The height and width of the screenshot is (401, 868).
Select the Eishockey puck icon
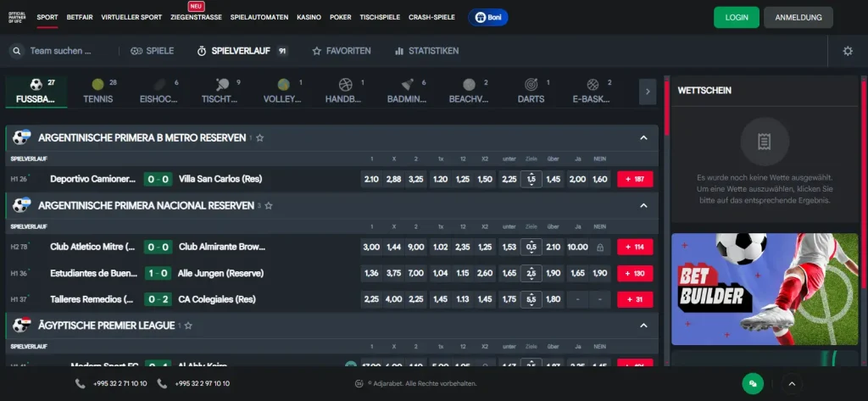159,85
